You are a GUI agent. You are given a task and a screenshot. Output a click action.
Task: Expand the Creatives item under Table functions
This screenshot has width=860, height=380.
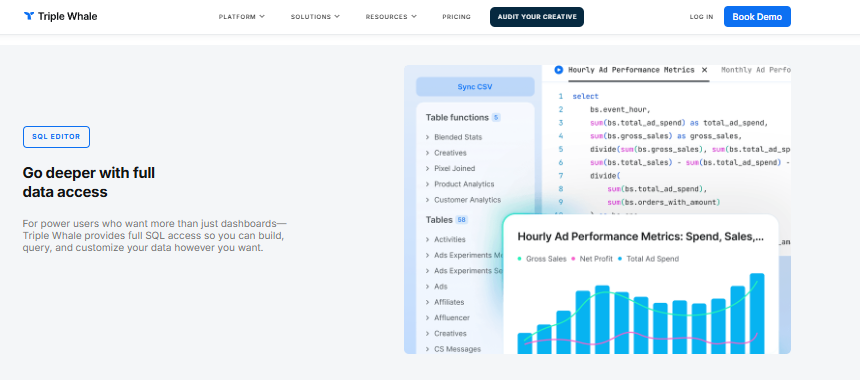click(x=446, y=153)
